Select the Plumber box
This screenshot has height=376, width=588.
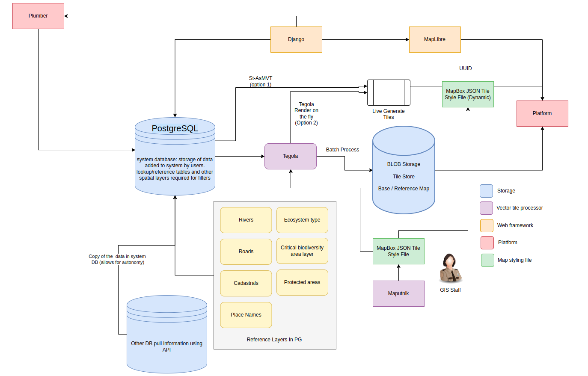point(38,16)
